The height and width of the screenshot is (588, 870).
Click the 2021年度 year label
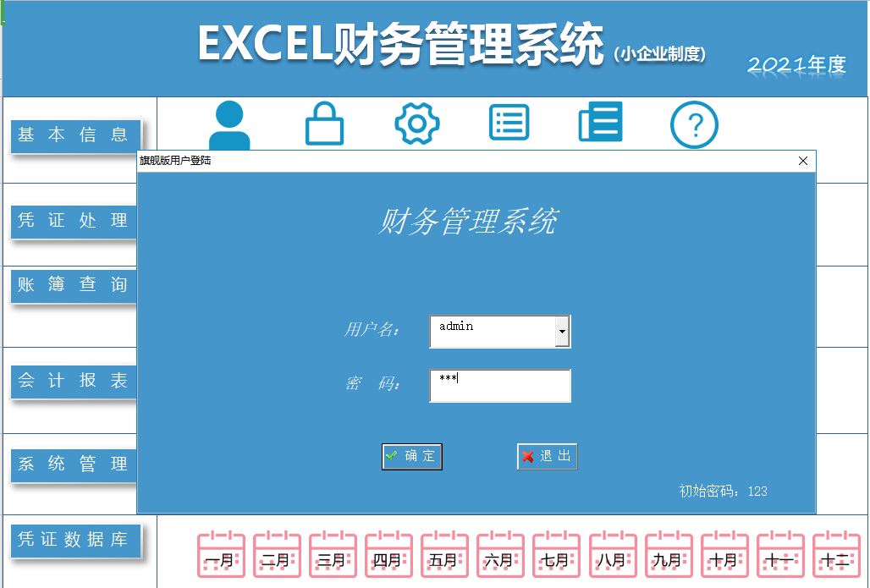point(796,65)
